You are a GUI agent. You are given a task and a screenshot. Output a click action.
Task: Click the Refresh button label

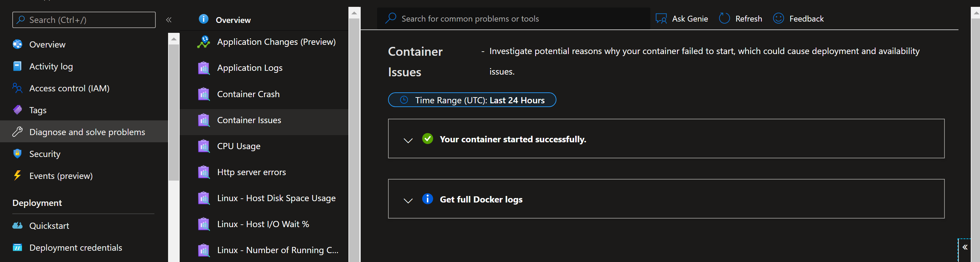tap(748, 19)
